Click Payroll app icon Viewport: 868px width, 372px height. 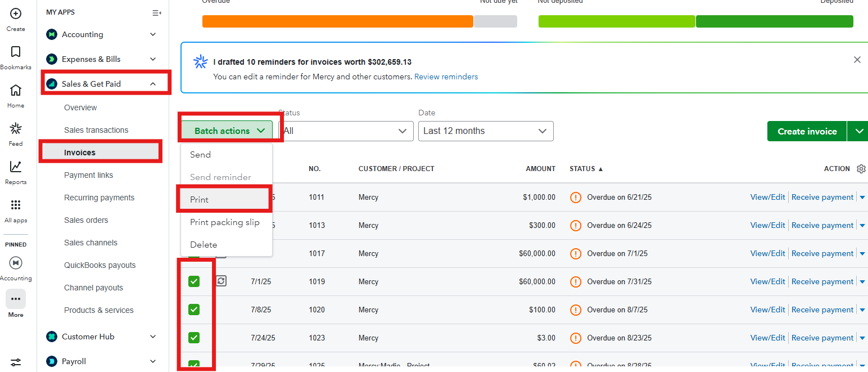coord(52,361)
